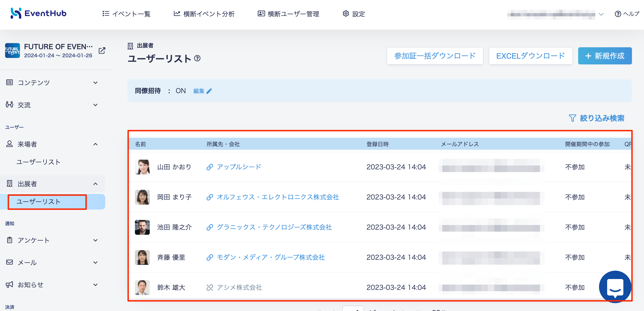Screen dimensions: 644x311
Task: Click the コンテンツ sidebar icon
Action: [x=10, y=82]
